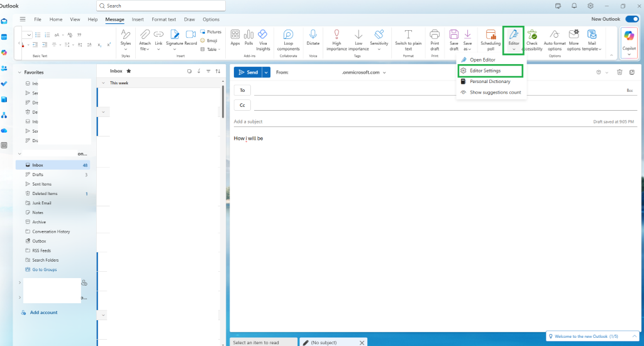Viewport: 644px width, 346px height.
Task: Toggle Show suggestions count option
Action: pos(491,92)
